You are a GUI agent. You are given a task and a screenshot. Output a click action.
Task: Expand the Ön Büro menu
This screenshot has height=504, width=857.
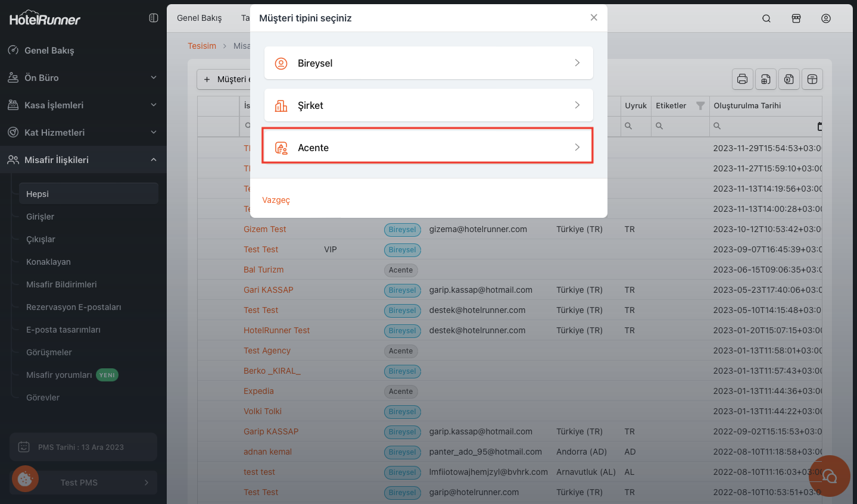83,78
